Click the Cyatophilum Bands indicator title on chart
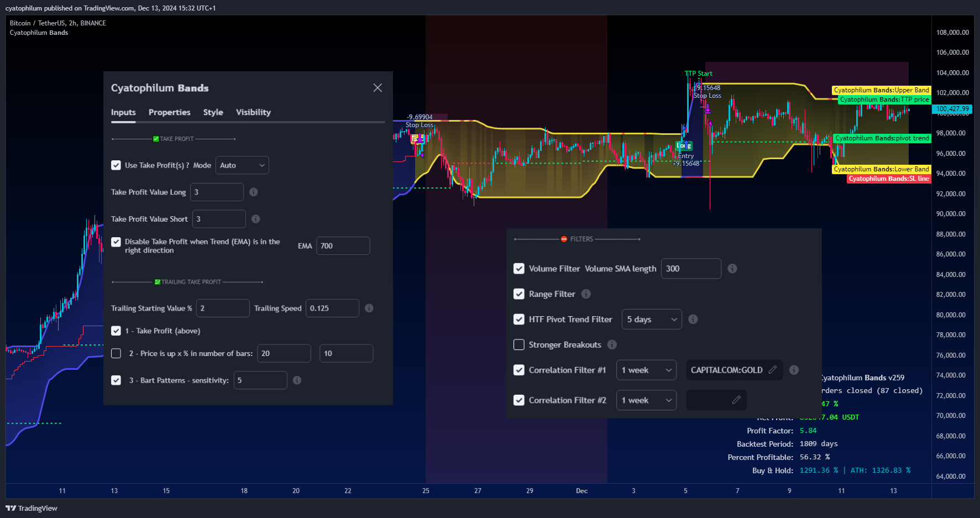The height and width of the screenshot is (518, 980). (39, 33)
